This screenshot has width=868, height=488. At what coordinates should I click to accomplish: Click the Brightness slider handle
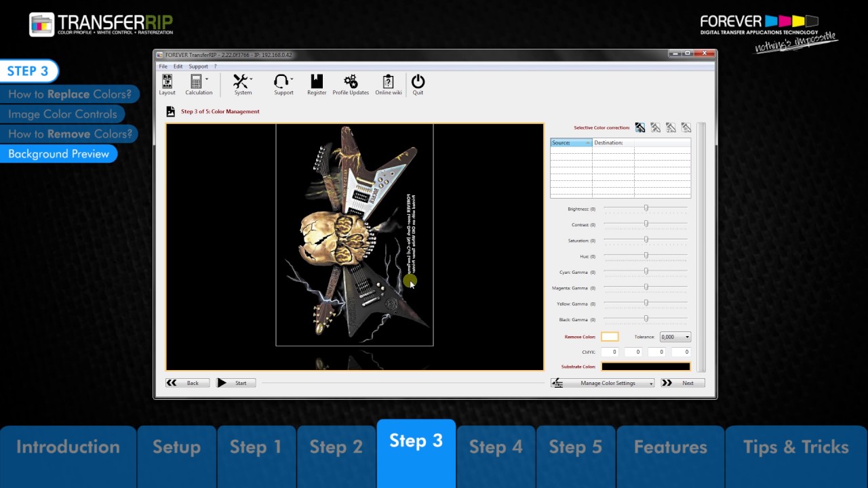click(646, 208)
